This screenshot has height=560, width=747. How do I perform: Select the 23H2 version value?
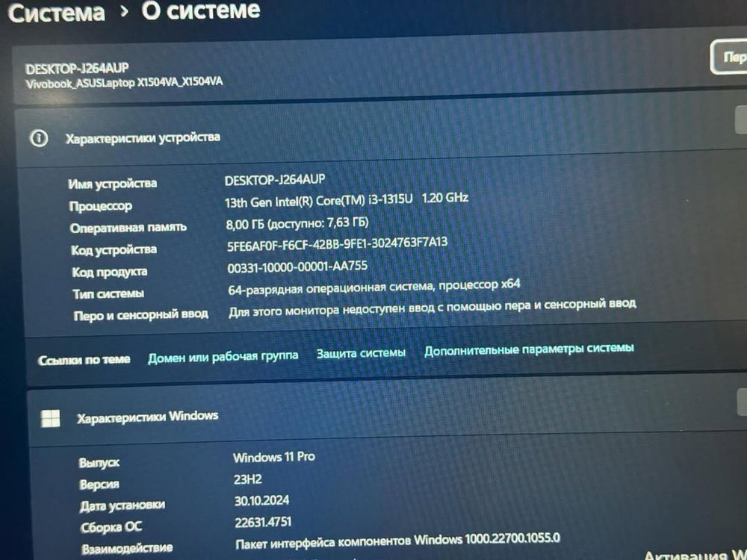point(248,479)
